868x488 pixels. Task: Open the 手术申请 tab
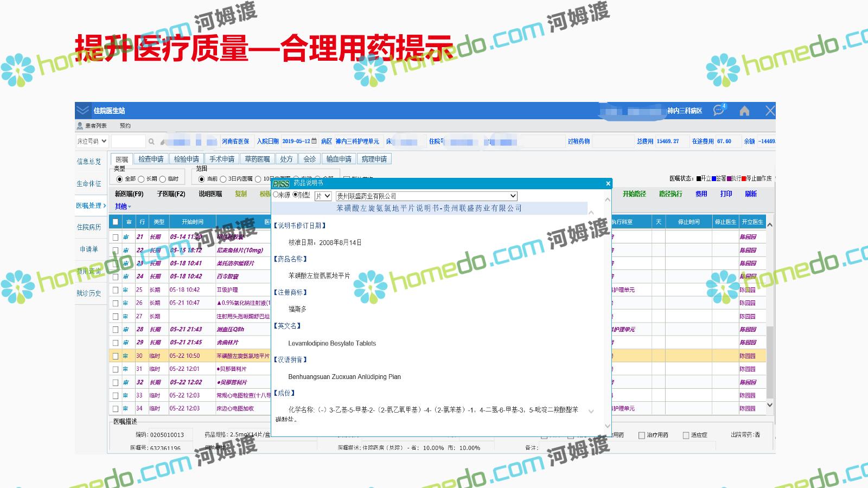point(222,159)
